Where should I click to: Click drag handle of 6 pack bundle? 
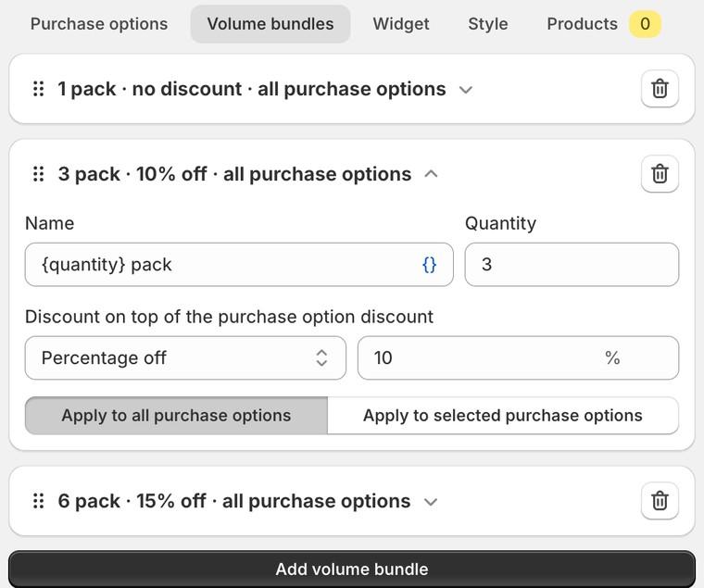39,501
